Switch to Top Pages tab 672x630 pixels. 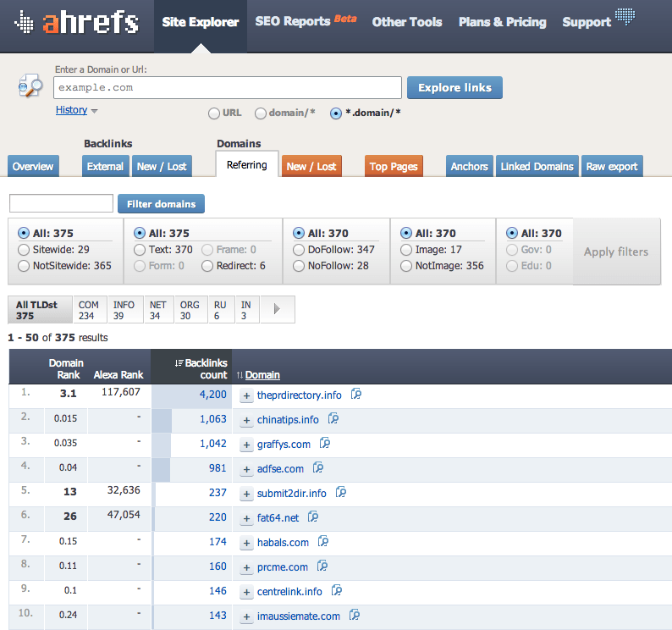click(394, 167)
